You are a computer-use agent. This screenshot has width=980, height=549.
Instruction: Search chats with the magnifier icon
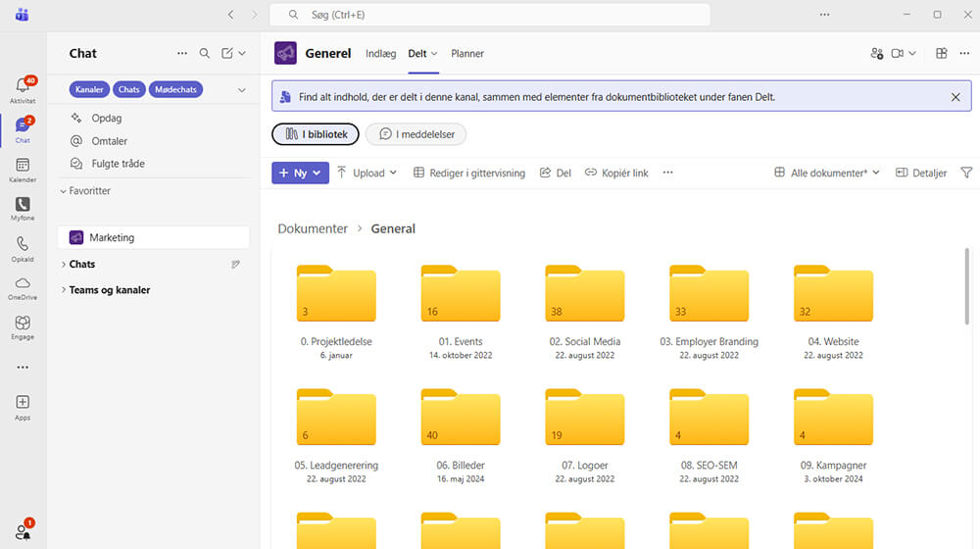coord(205,54)
